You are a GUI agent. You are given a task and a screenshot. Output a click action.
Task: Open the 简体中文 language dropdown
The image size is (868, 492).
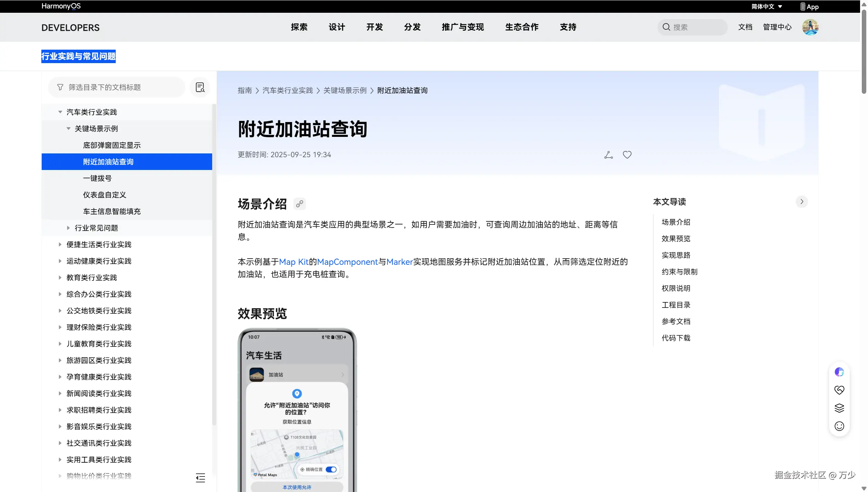click(766, 7)
